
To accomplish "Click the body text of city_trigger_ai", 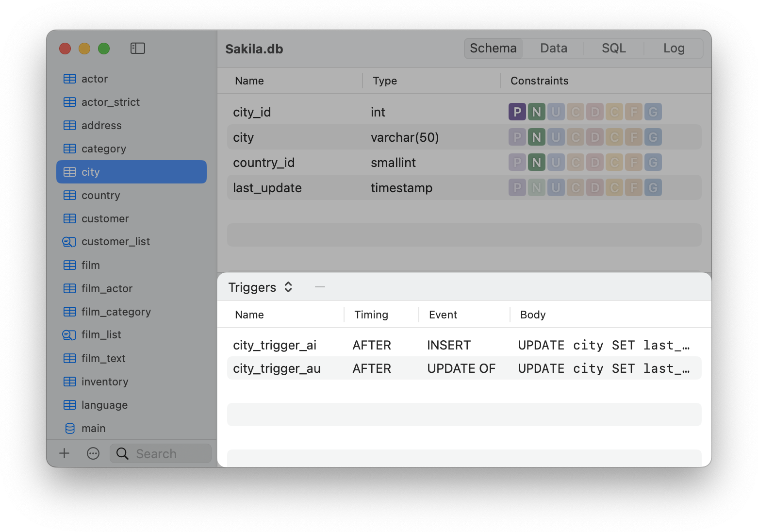I will [604, 345].
